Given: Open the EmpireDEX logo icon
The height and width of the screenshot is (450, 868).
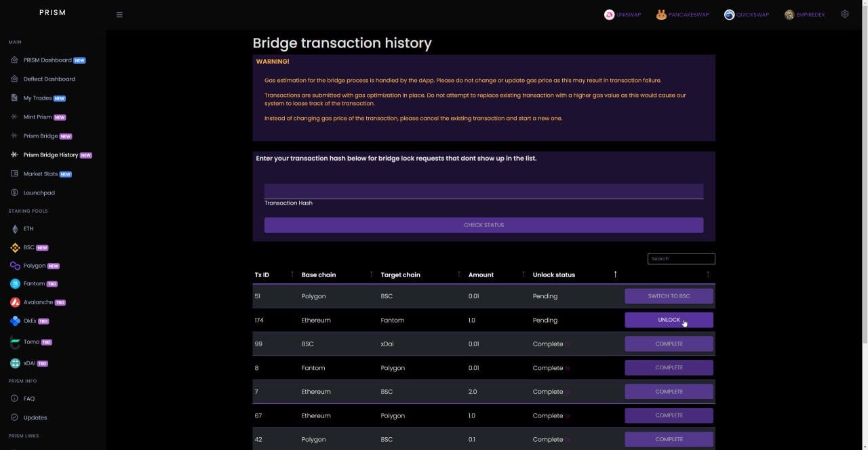Looking at the screenshot, I should click(789, 15).
